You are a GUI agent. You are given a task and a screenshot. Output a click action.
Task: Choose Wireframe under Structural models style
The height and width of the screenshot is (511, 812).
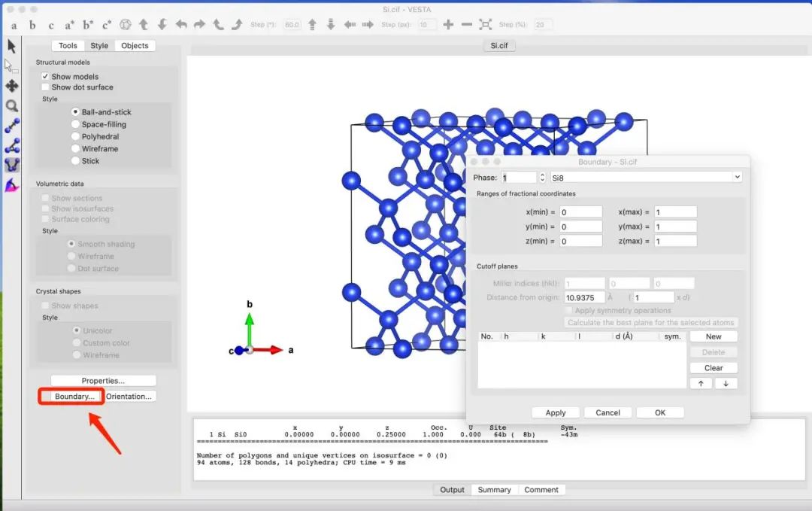(x=76, y=149)
